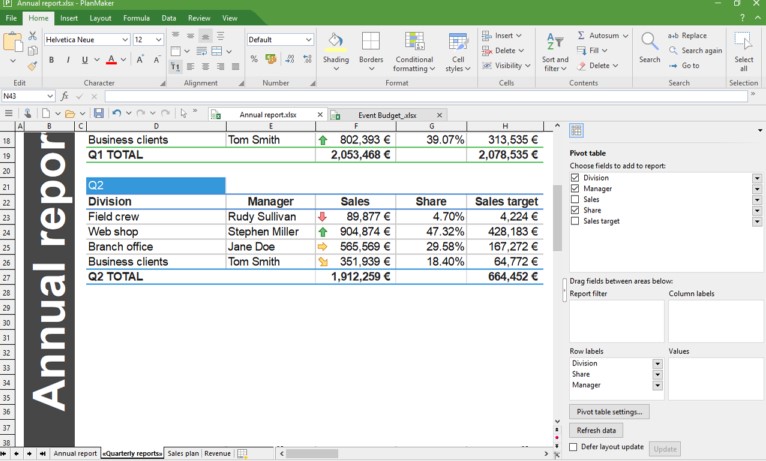Expand the Division field filter arrow in field list
This screenshot has width=766, height=461.
tap(757, 178)
